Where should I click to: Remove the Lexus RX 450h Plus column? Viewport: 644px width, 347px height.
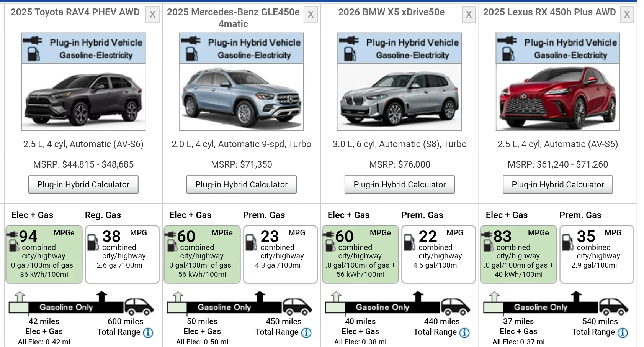click(x=627, y=15)
